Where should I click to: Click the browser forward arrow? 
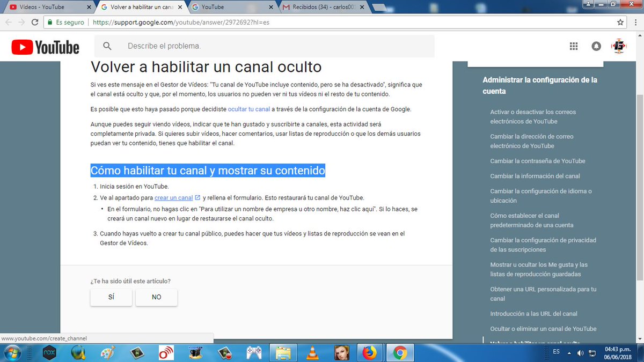tap(21, 23)
